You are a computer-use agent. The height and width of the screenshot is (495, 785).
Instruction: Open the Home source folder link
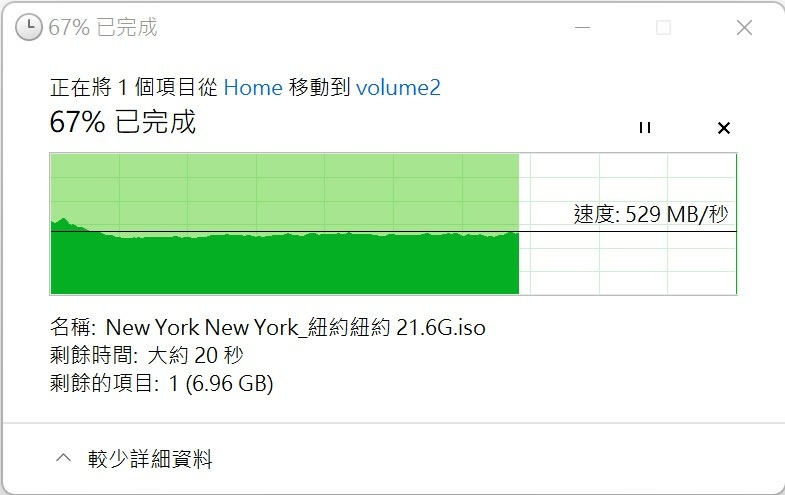[x=253, y=88]
